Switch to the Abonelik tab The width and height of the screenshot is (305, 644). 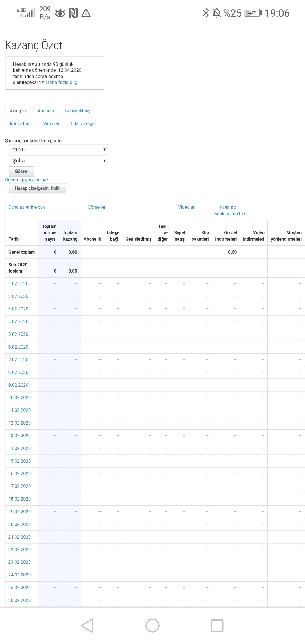[46, 111]
